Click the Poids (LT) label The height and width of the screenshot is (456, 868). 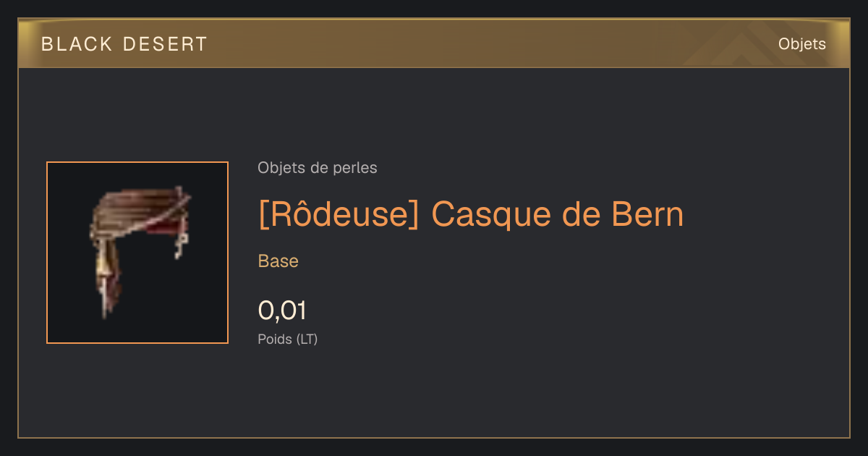(x=288, y=339)
